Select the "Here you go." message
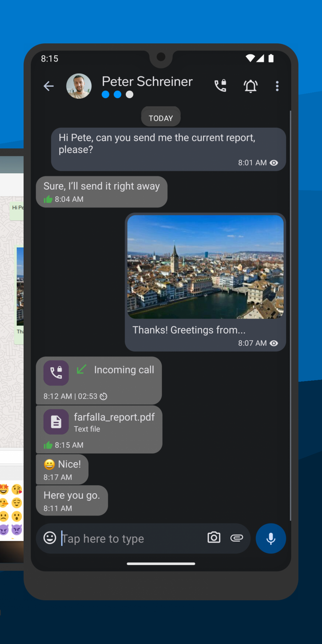 [x=72, y=500]
